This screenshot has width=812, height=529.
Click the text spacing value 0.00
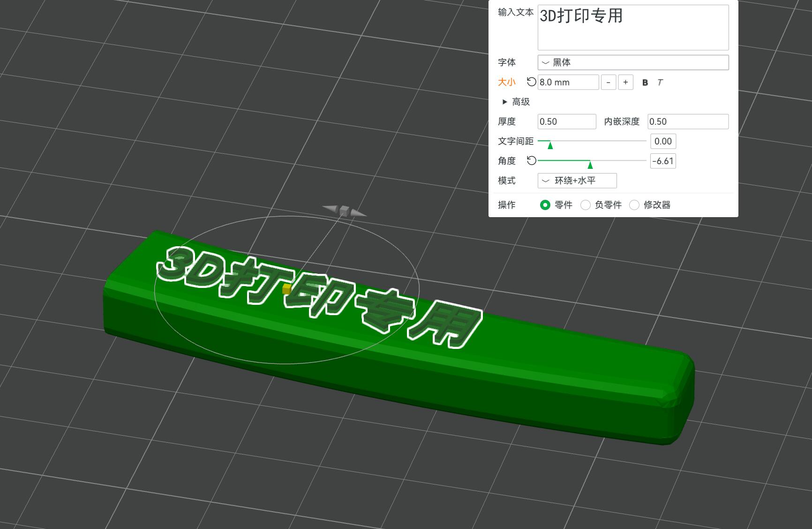point(663,141)
